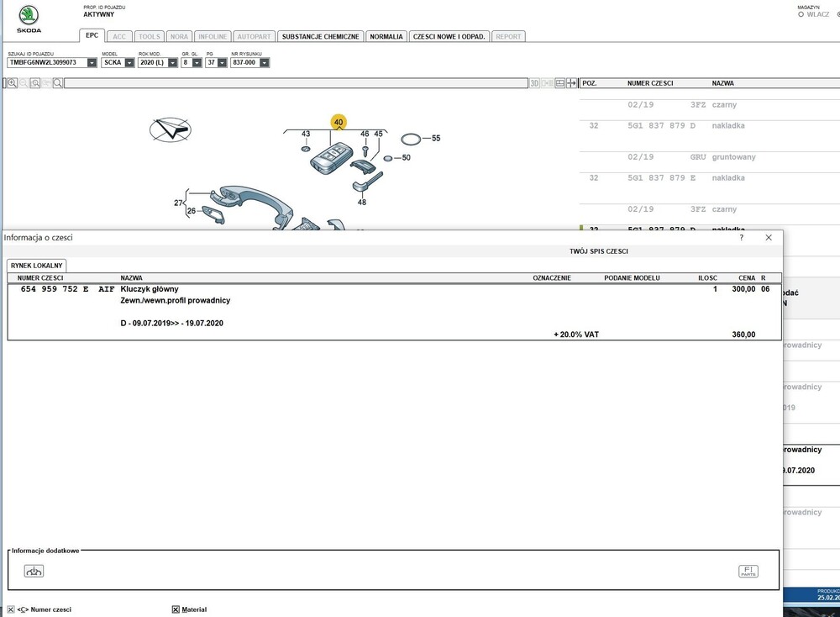Open the NORMALIA tab
Screen dimensions: 840x617
point(386,37)
